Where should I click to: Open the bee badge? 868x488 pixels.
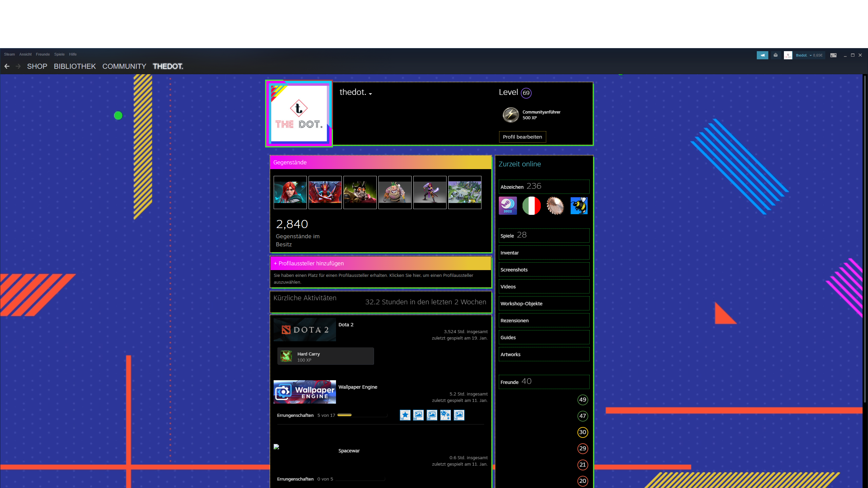579,205
